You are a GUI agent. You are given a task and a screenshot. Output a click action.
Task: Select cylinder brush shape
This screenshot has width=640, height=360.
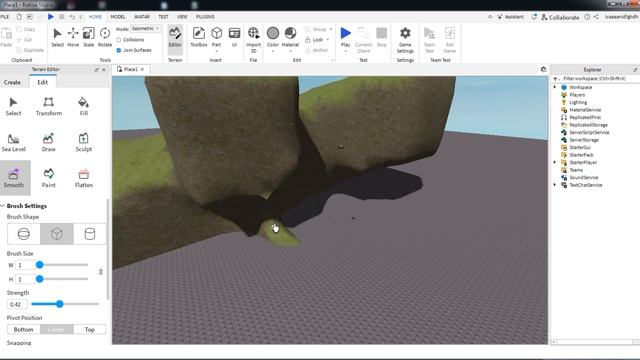point(90,234)
